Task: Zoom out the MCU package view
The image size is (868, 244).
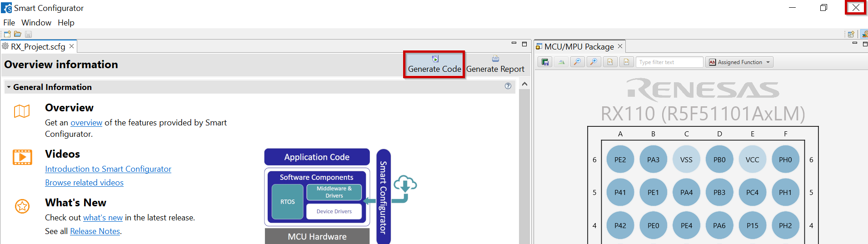Action: pos(577,62)
